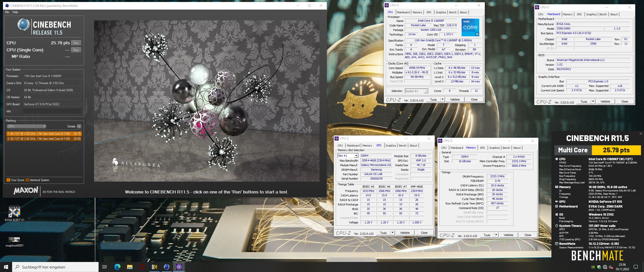Click Validate in the CPU-Z Memory window
The height and width of the screenshot is (272, 644).
[x=508, y=235]
